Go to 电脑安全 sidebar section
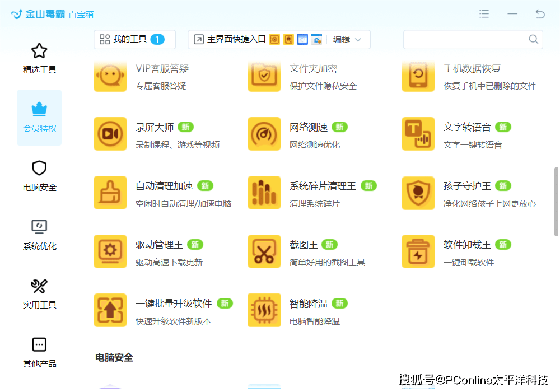Viewport: 560px width, 392px height. [39, 176]
